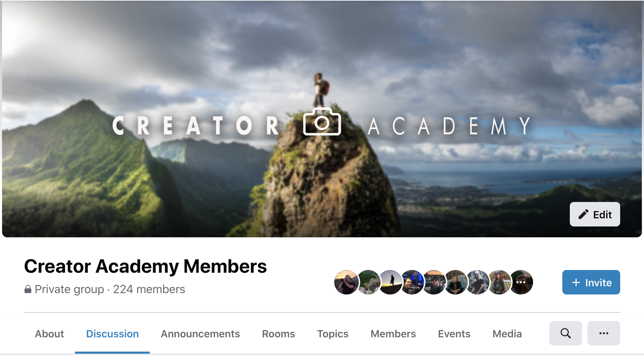The height and width of the screenshot is (355, 644).
Task: Switch to the Announcements tab
Action: click(x=200, y=334)
